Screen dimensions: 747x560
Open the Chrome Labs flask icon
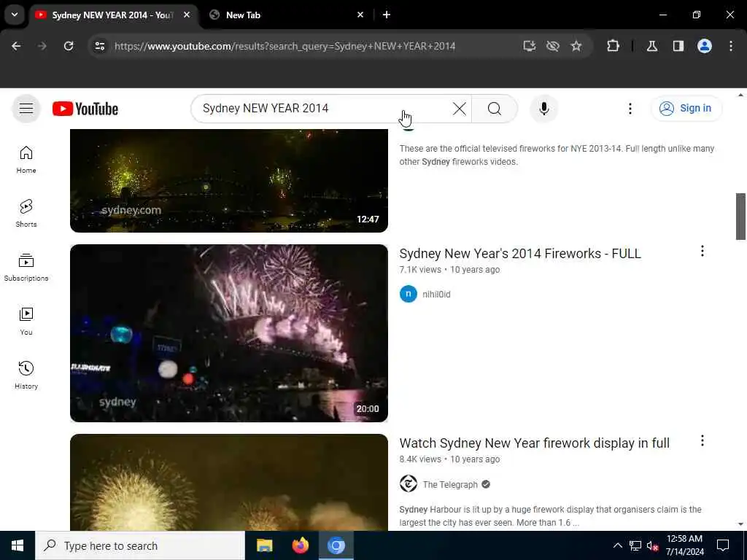coord(652,46)
